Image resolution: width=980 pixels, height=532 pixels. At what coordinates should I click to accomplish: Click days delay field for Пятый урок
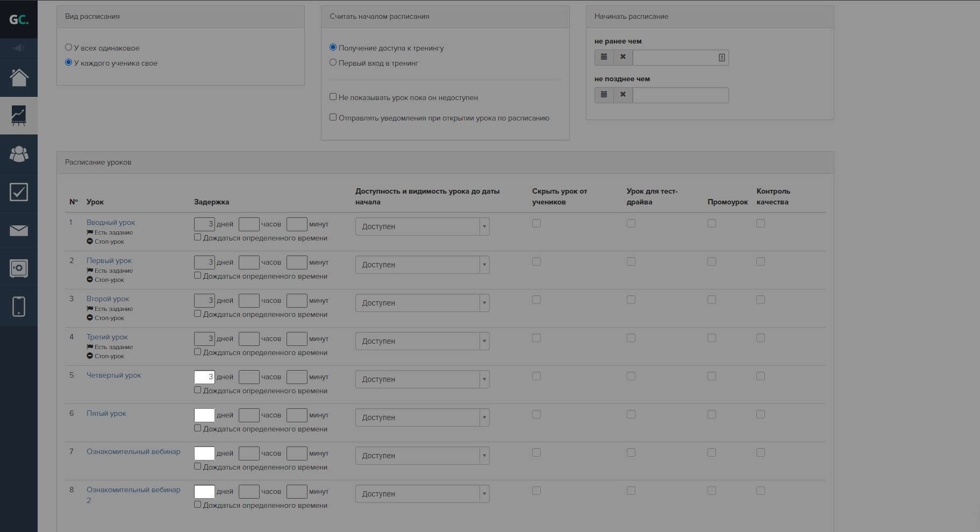[204, 415]
